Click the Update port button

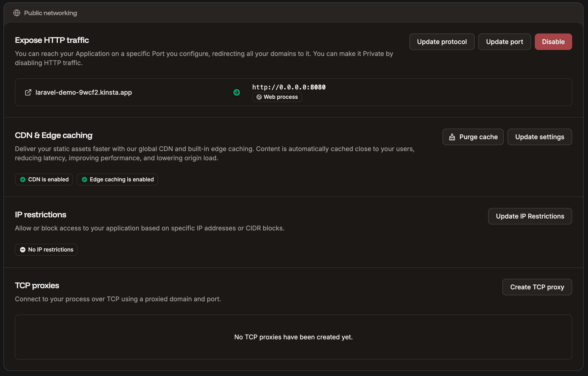[x=504, y=41]
